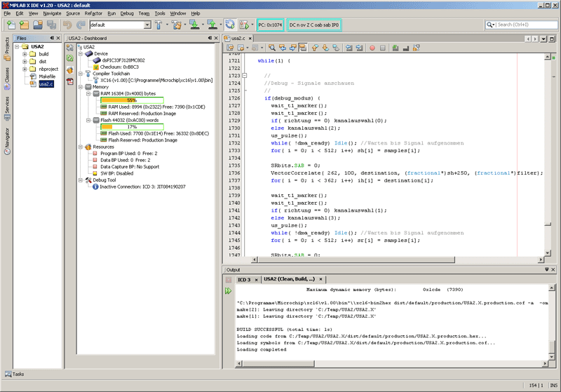The height and width of the screenshot is (392, 561).
Task: Click the Stop Macro Recording icon
Action: (x=382, y=48)
